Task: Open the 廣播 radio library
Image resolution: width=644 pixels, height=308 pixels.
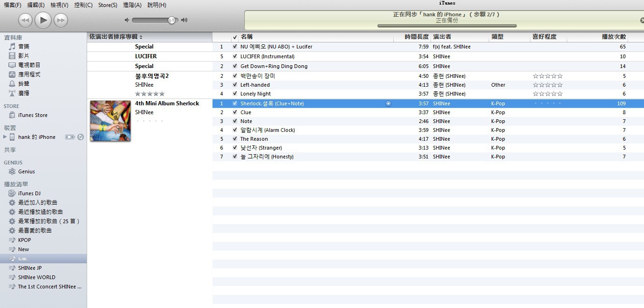Action: pyautogui.click(x=24, y=93)
